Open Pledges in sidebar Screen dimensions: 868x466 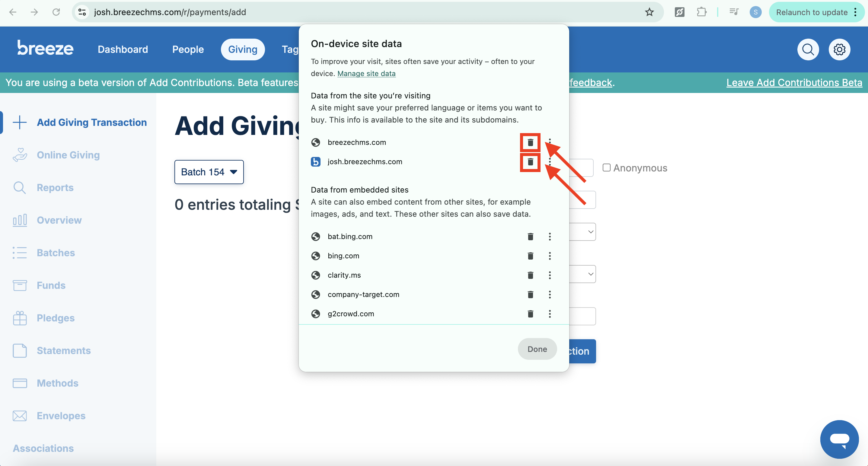tap(43, 318)
